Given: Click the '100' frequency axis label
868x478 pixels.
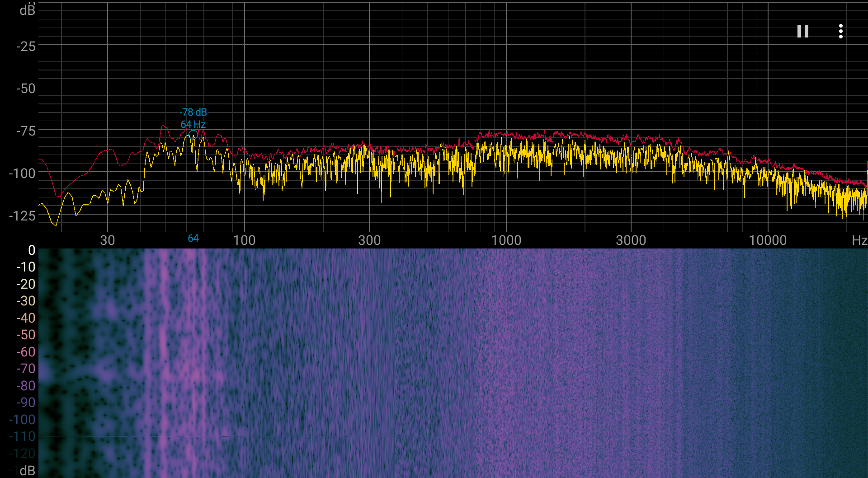Looking at the screenshot, I should (244, 240).
